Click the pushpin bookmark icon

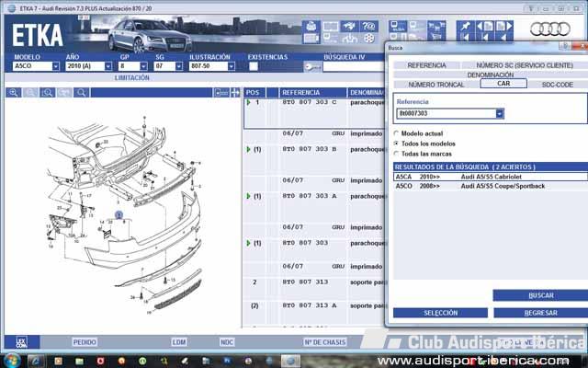[x=466, y=27]
